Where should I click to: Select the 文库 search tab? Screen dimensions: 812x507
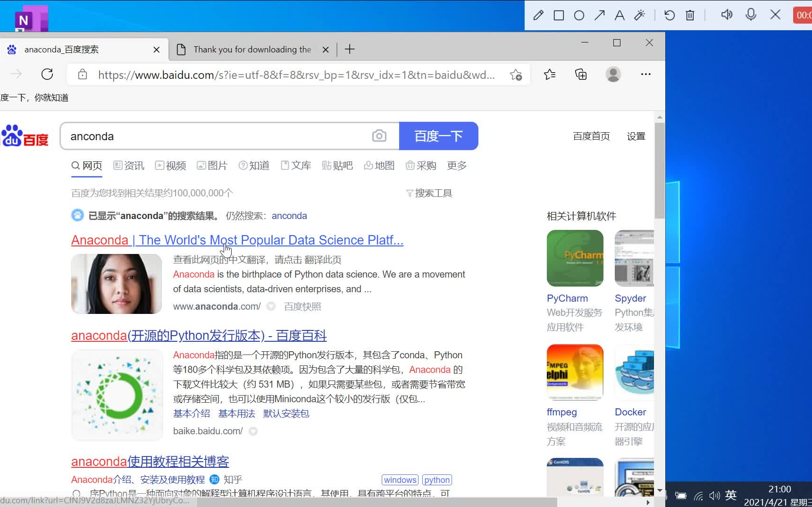[x=296, y=166]
